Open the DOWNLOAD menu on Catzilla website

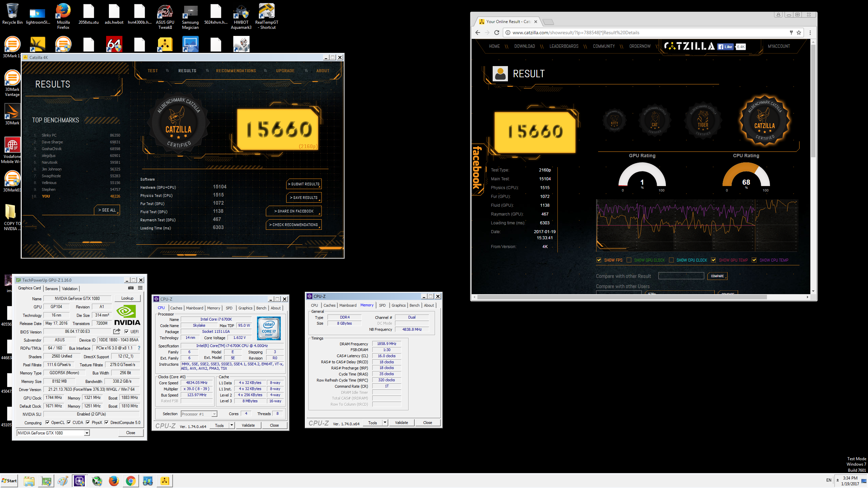(x=525, y=46)
